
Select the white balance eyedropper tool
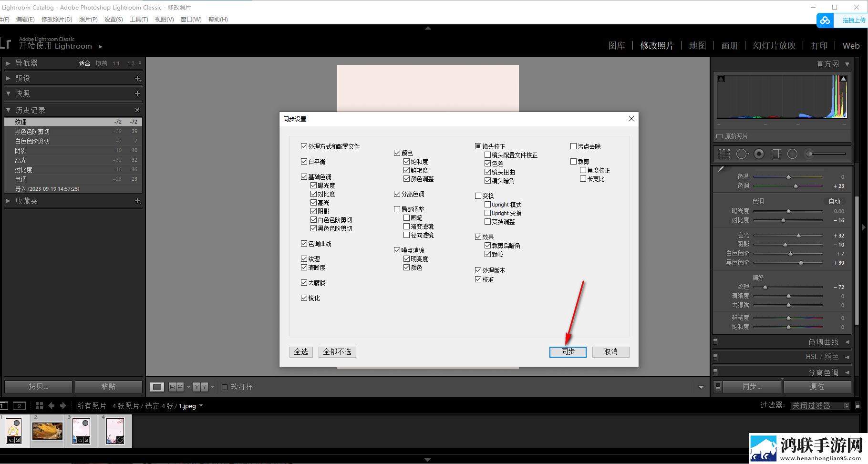pyautogui.click(x=721, y=169)
